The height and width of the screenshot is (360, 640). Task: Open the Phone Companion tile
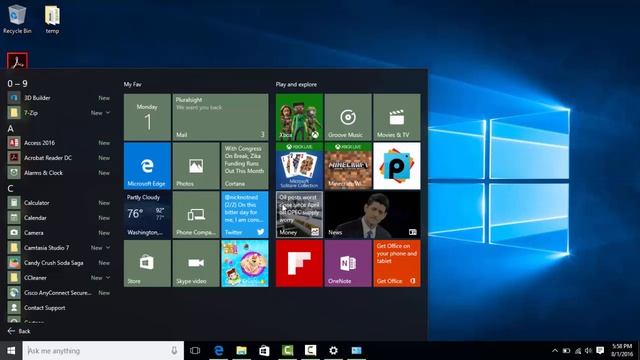(196, 215)
